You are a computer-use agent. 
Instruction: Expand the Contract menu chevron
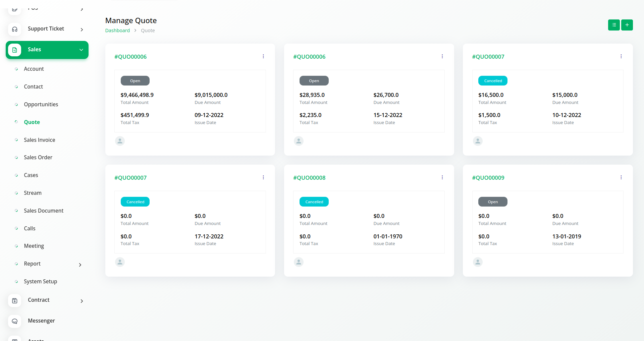point(82,301)
